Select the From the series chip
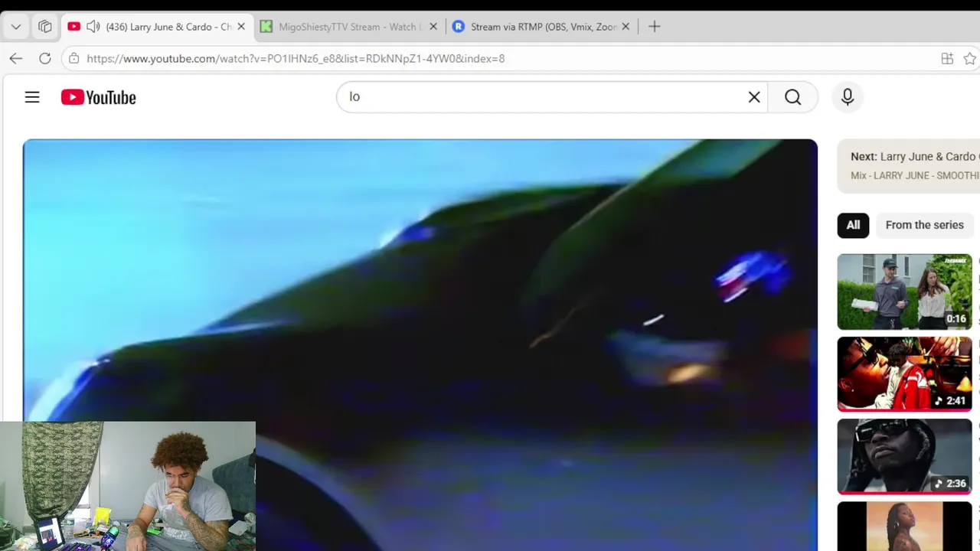 (924, 225)
